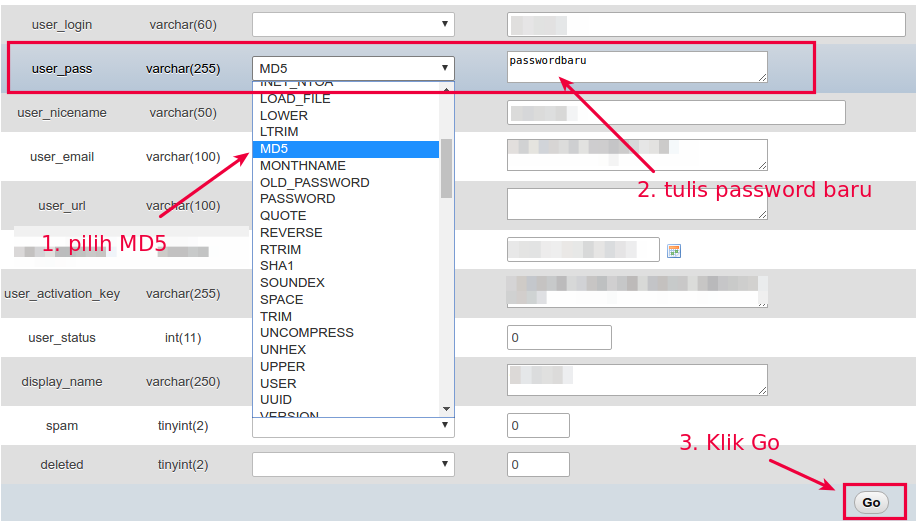The height and width of the screenshot is (524, 917).
Task: Click the user_nicename column name
Action: pos(62,112)
